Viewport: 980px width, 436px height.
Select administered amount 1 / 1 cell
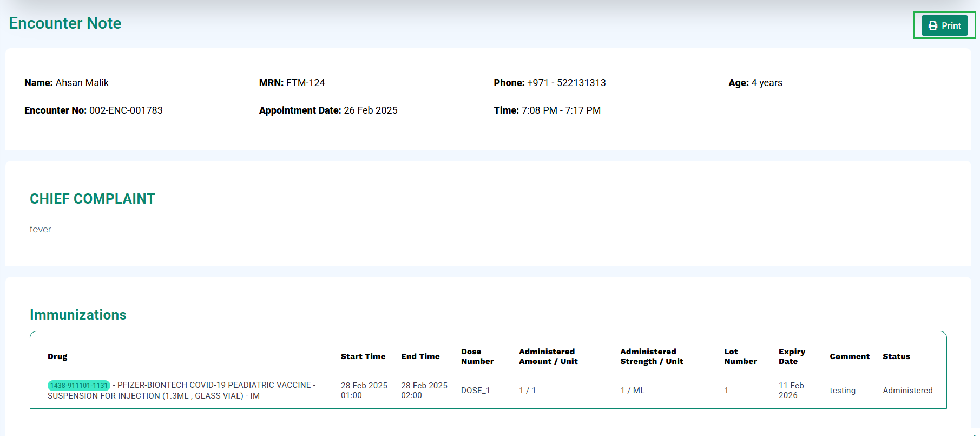(528, 391)
